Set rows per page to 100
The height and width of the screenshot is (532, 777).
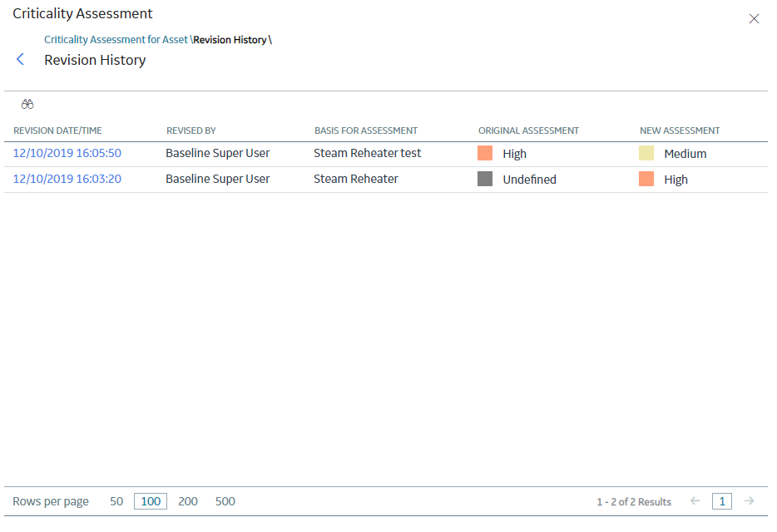click(x=151, y=501)
